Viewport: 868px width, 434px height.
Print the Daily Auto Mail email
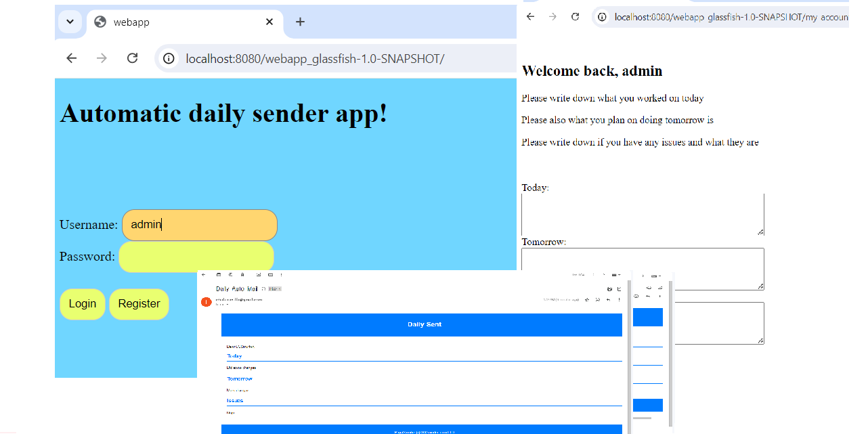pyautogui.click(x=610, y=289)
